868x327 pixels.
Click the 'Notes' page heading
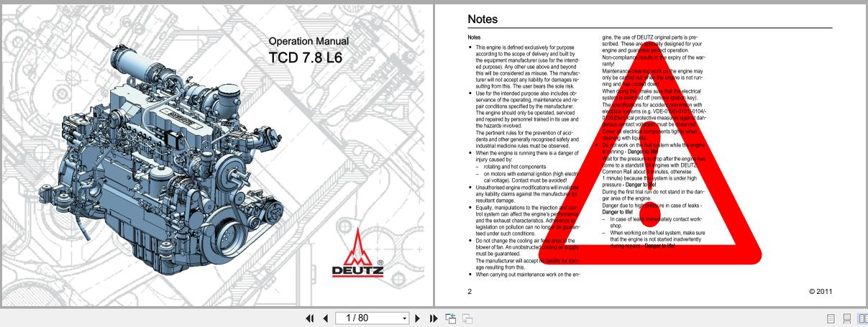[482, 19]
